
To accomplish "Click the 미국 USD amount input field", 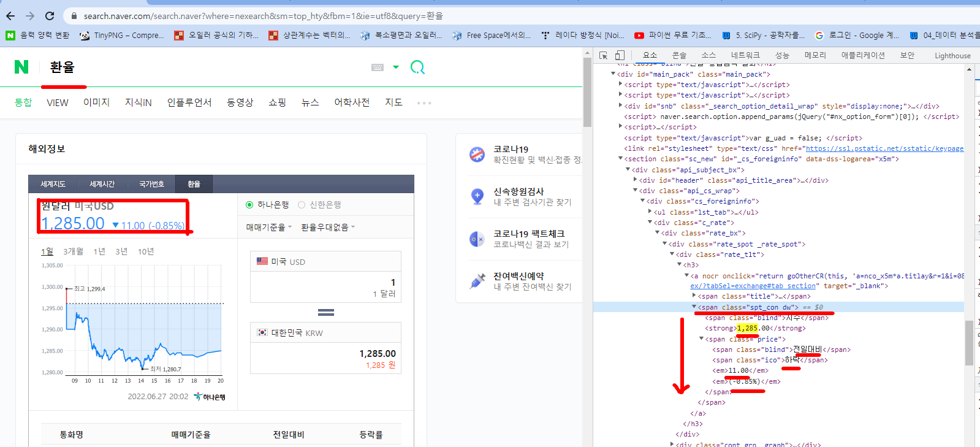I will click(x=325, y=287).
